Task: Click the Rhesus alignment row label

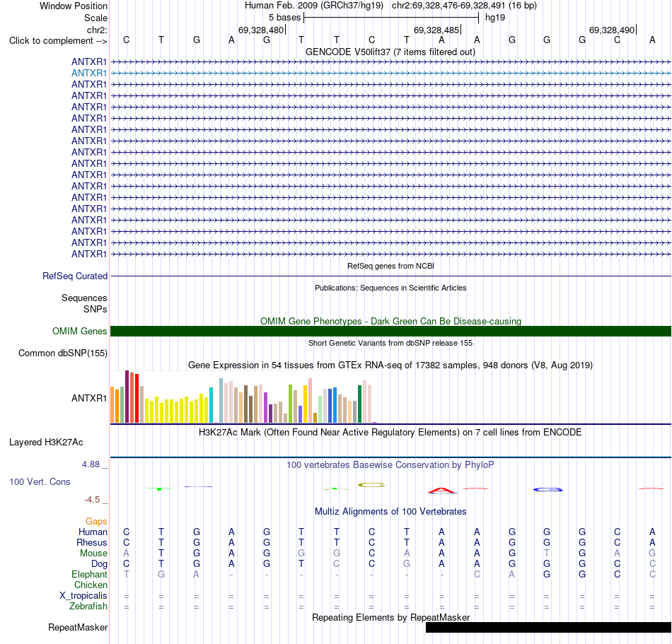Action: coord(92,543)
